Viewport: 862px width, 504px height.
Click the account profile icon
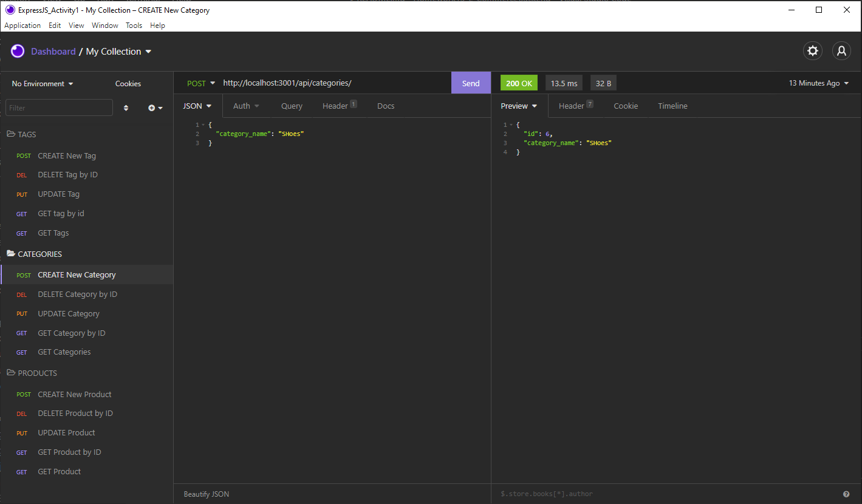(x=841, y=51)
